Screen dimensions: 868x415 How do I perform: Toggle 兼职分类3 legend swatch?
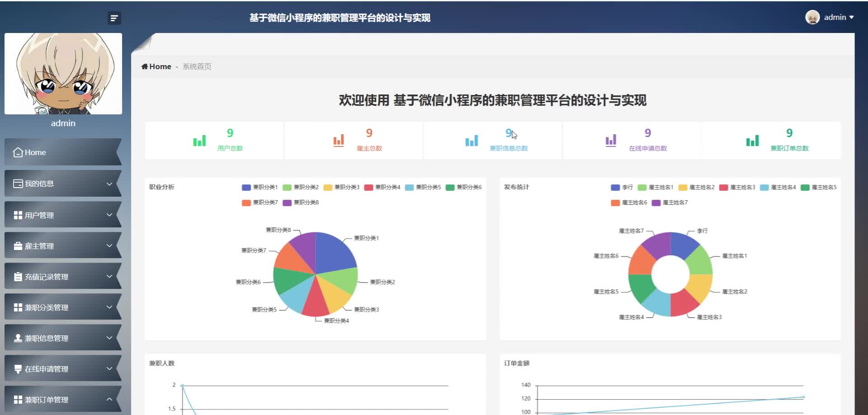(328, 187)
